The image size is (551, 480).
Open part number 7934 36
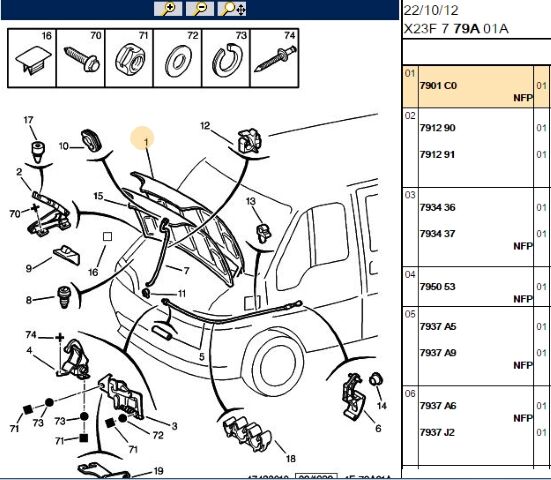[437, 207]
